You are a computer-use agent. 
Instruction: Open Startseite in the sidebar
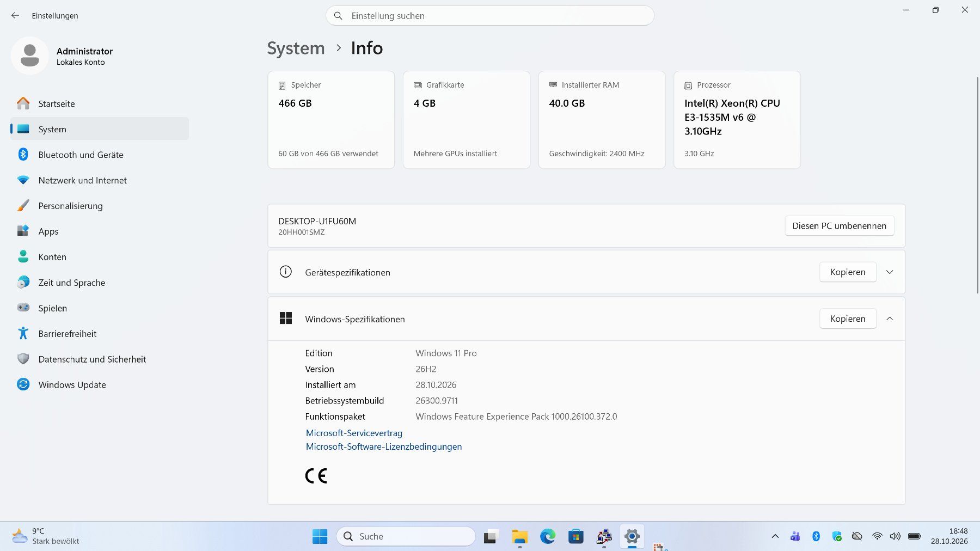(100, 103)
